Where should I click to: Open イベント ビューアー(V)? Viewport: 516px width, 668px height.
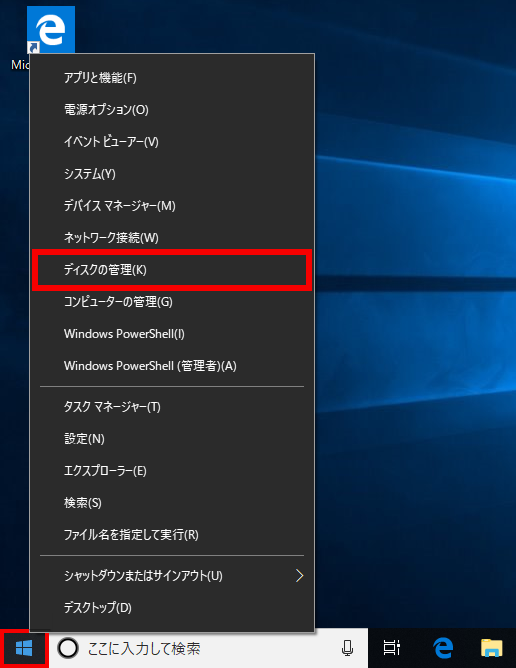(x=172, y=141)
